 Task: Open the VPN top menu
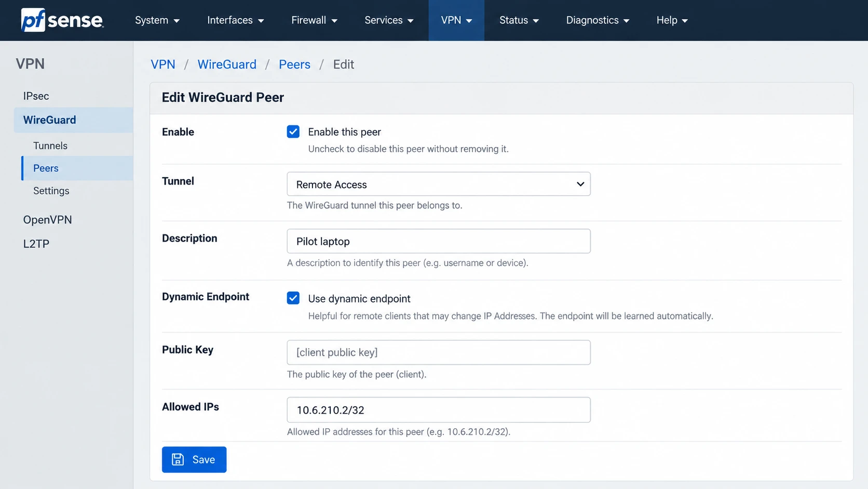pyautogui.click(x=456, y=20)
